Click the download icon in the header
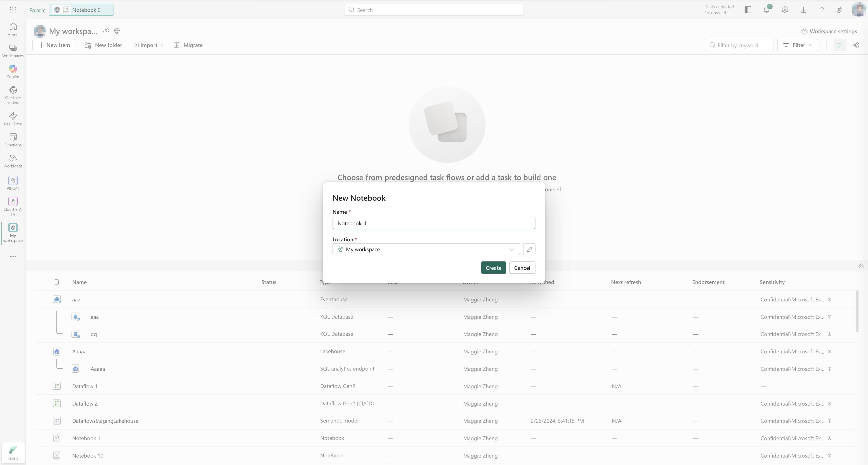 tap(804, 10)
